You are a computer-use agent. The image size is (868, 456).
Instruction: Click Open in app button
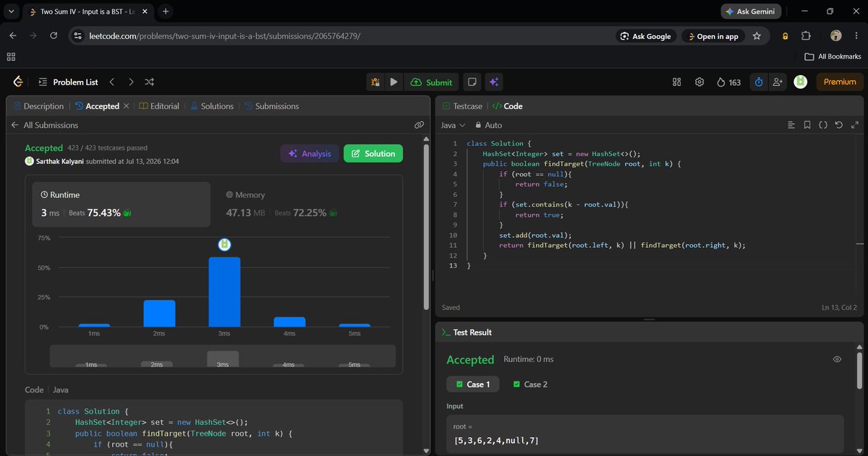coord(712,36)
